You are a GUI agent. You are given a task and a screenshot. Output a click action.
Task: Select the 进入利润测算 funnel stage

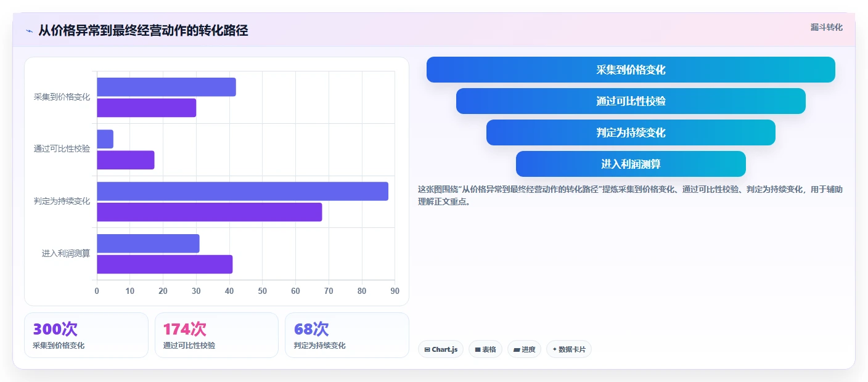(631, 164)
